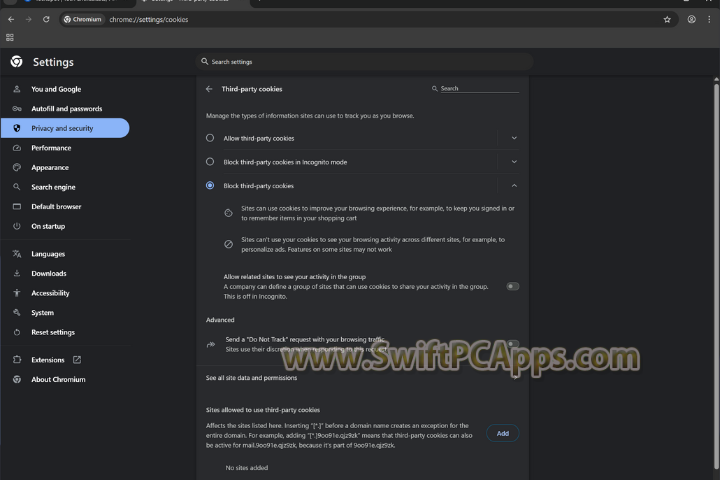Image resolution: width=720 pixels, height=480 pixels.
Task: Select Allow third-party cookies radio button
Action: pyautogui.click(x=210, y=138)
